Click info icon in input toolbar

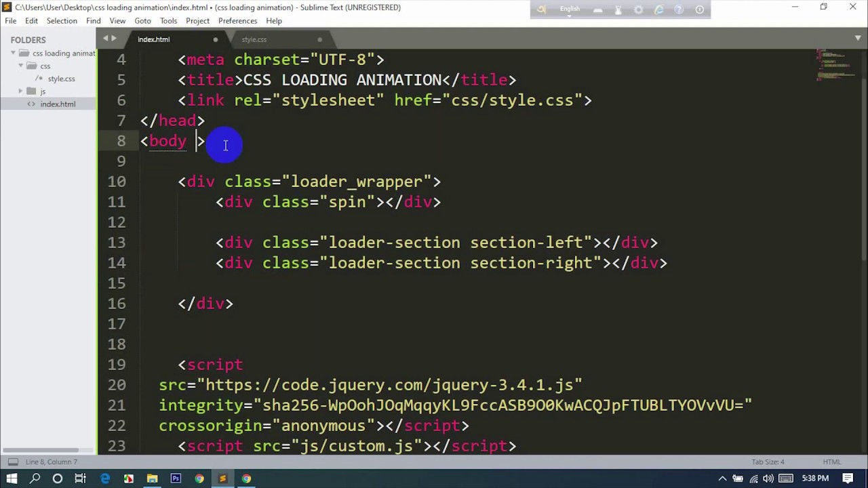699,9
